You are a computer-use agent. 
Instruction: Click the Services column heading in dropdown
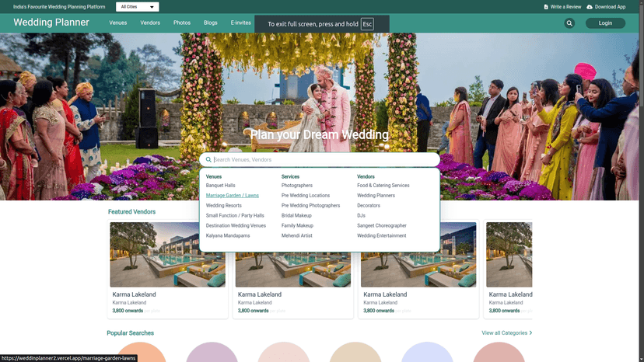coord(290,176)
